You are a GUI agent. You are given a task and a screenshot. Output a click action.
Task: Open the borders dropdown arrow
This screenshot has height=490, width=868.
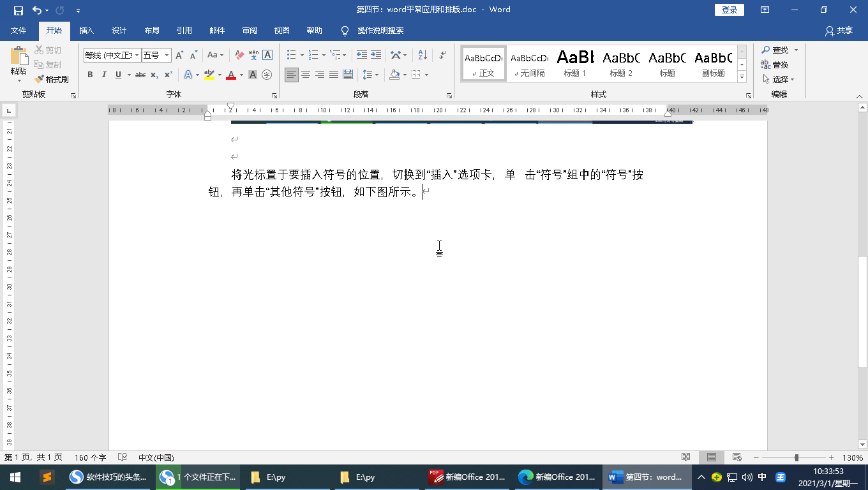pyautogui.click(x=426, y=75)
